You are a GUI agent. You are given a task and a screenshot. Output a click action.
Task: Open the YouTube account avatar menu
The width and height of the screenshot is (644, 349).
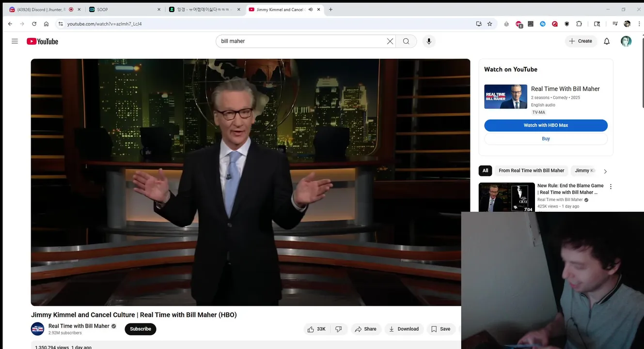(x=626, y=41)
